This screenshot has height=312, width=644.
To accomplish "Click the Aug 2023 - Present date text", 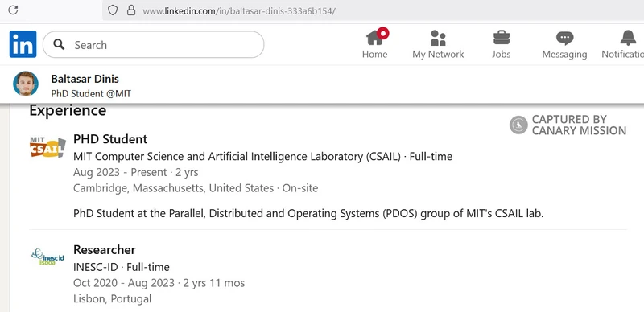I will pos(135,172).
